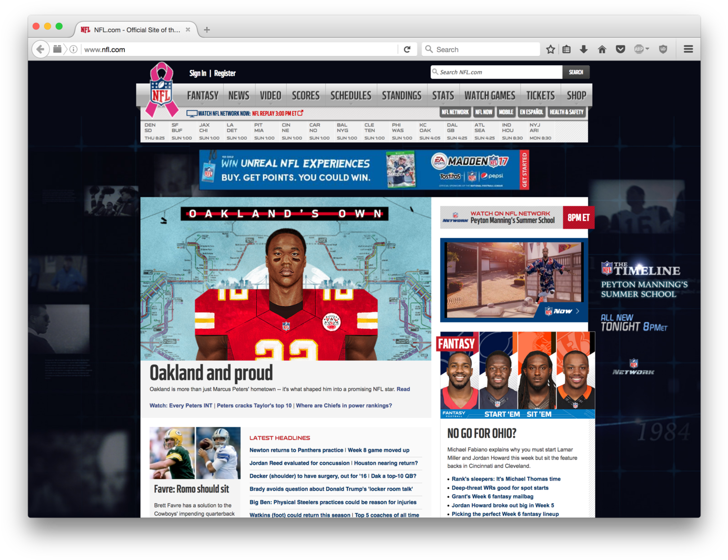The image size is (728, 560).
Task: Go to browser home icon
Action: pyautogui.click(x=602, y=49)
